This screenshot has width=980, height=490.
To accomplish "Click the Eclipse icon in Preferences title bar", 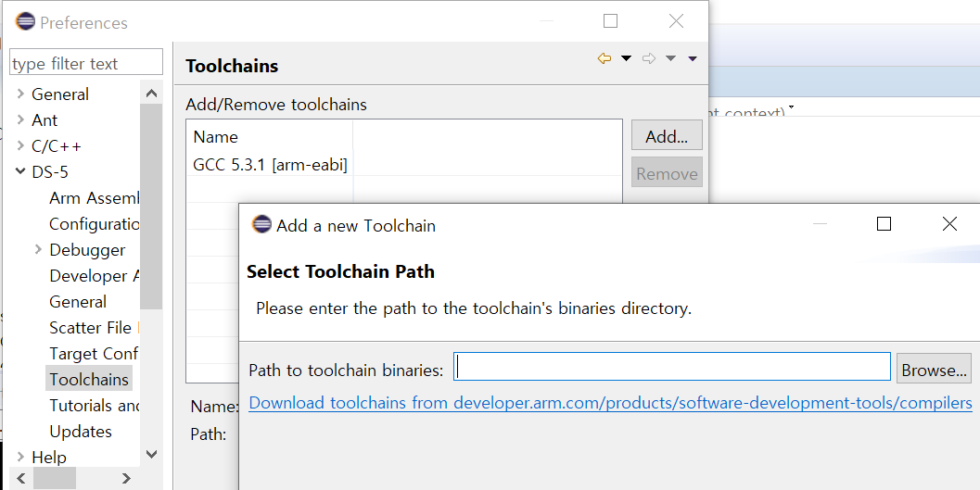I will click(x=25, y=21).
